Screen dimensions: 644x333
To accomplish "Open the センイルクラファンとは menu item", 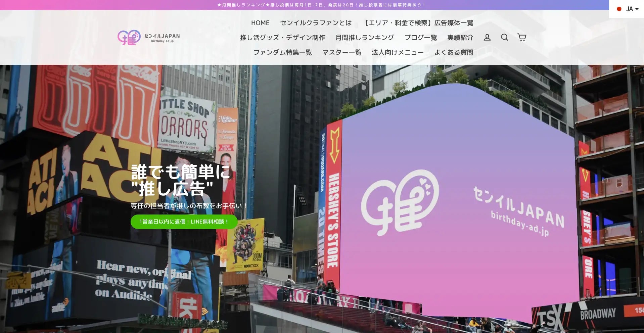I will point(316,23).
